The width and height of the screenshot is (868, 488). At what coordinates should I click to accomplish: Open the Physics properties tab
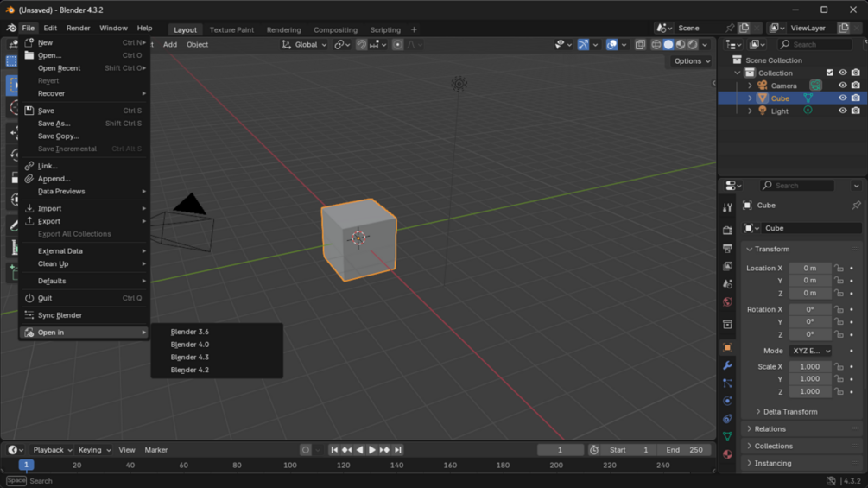(727, 401)
